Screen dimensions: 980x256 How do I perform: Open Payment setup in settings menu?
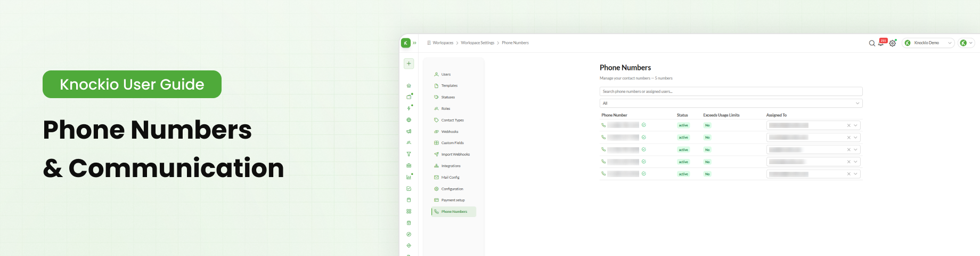point(454,200)
